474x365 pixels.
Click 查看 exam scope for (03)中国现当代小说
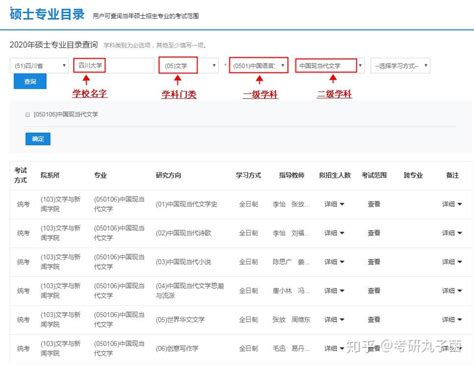point(374,262)
